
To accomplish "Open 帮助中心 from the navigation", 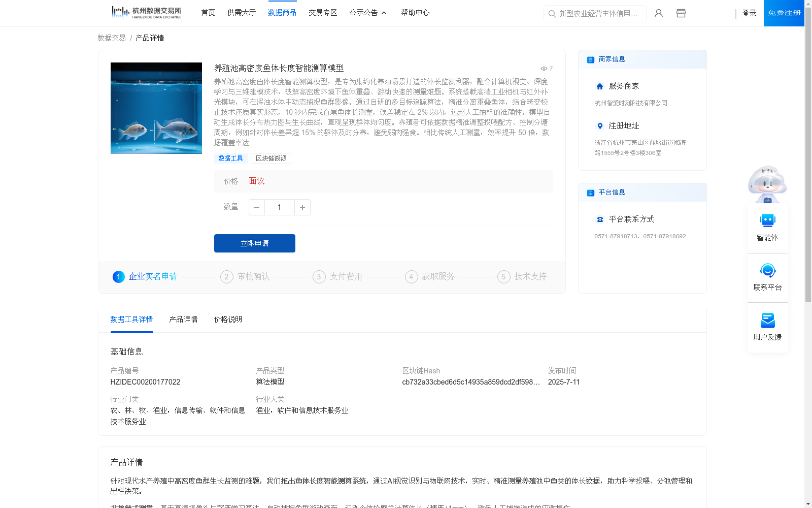I will click(x=415, y=13).
